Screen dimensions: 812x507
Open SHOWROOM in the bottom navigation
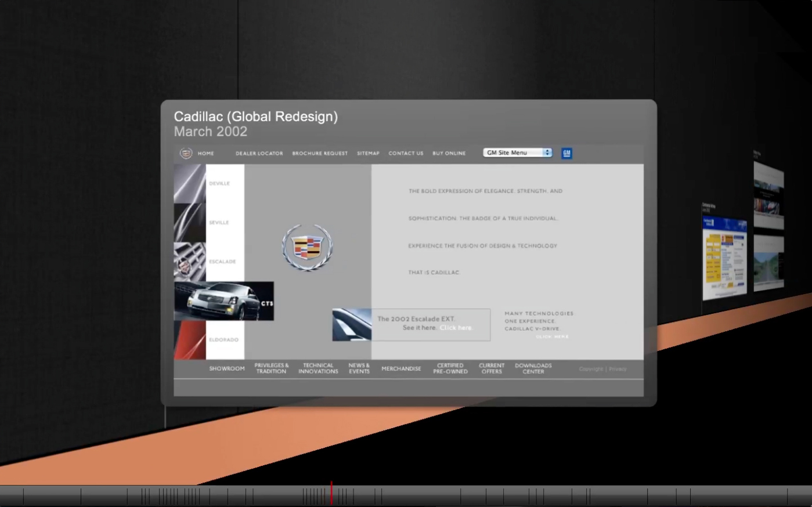click(x=227, y=369)
